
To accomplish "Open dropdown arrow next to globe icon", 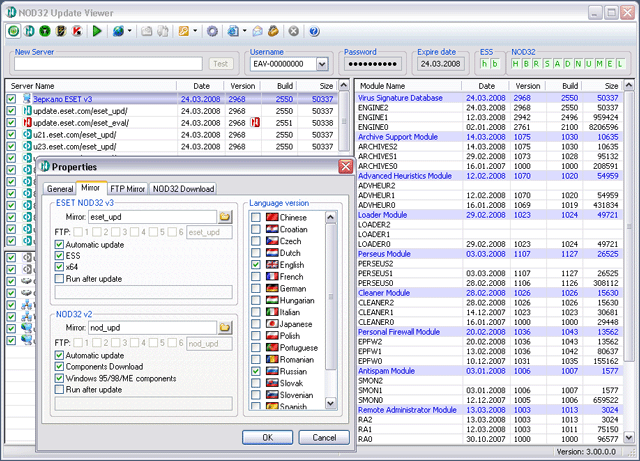I will coord(129,31).
